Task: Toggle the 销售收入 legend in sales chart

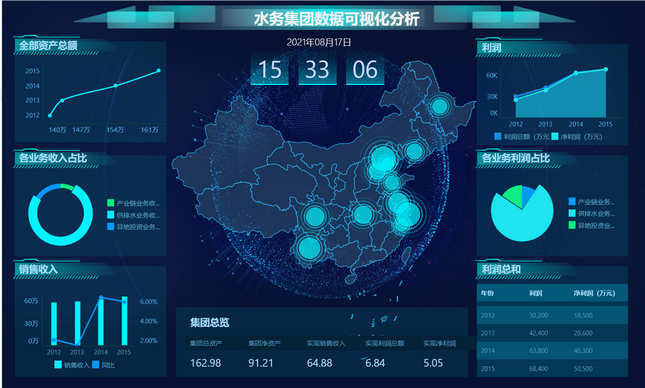Action: (72, 365)
